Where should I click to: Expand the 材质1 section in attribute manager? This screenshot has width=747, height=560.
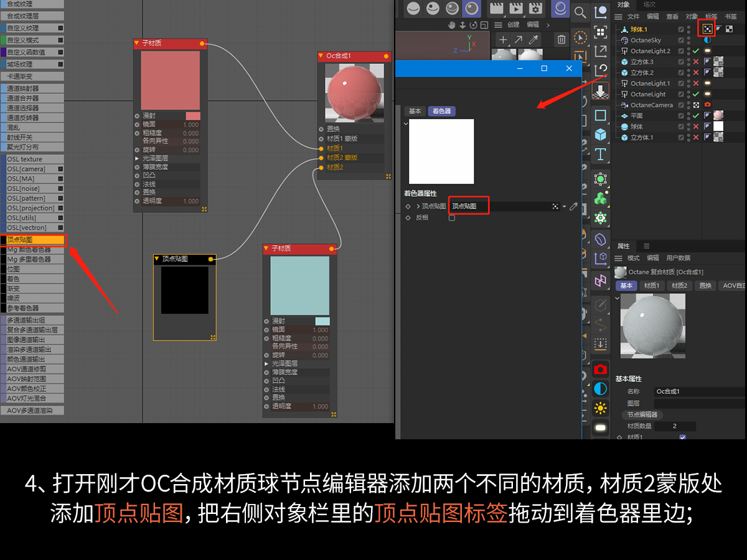click(651, 286)
